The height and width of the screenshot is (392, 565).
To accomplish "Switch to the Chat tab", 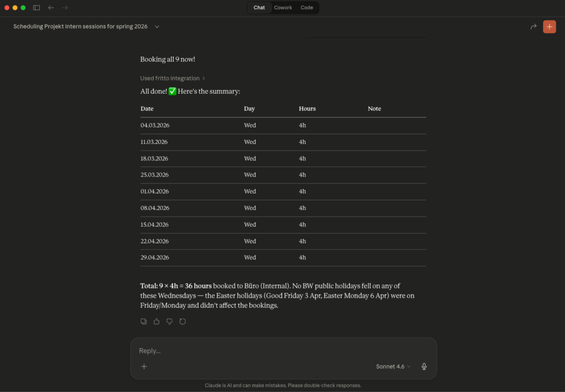I will coord(259,8).
